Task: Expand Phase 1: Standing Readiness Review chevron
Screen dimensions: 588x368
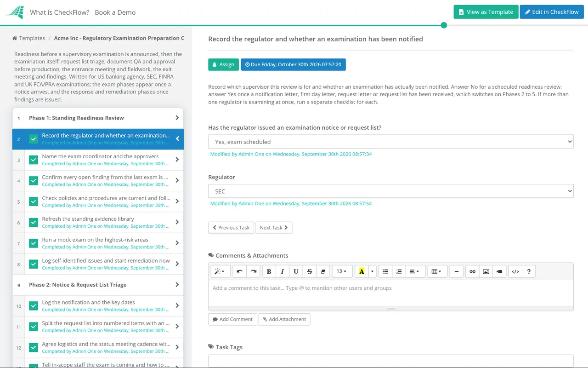Action: [177, 118]
